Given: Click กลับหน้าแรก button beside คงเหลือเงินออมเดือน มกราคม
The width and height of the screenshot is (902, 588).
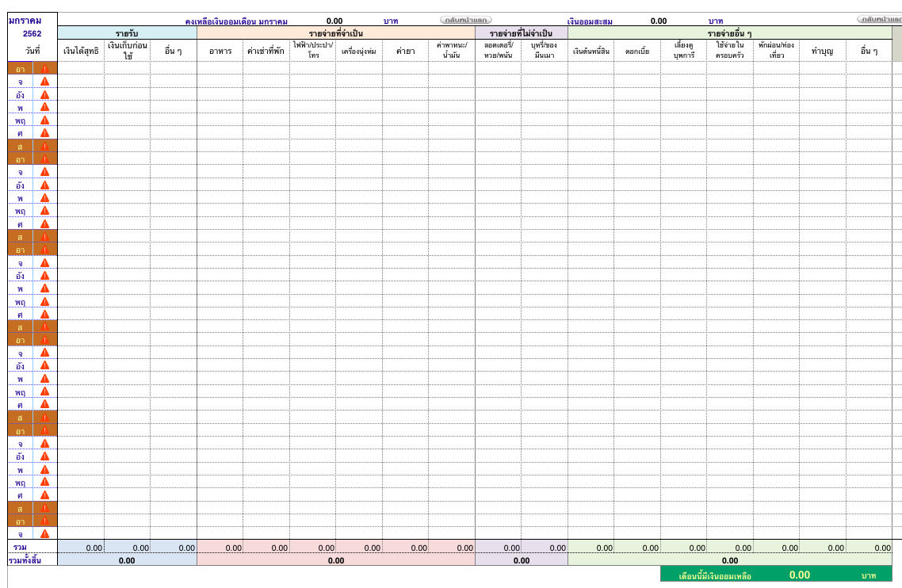Looking at the screenshot, I should click(466, 20).
